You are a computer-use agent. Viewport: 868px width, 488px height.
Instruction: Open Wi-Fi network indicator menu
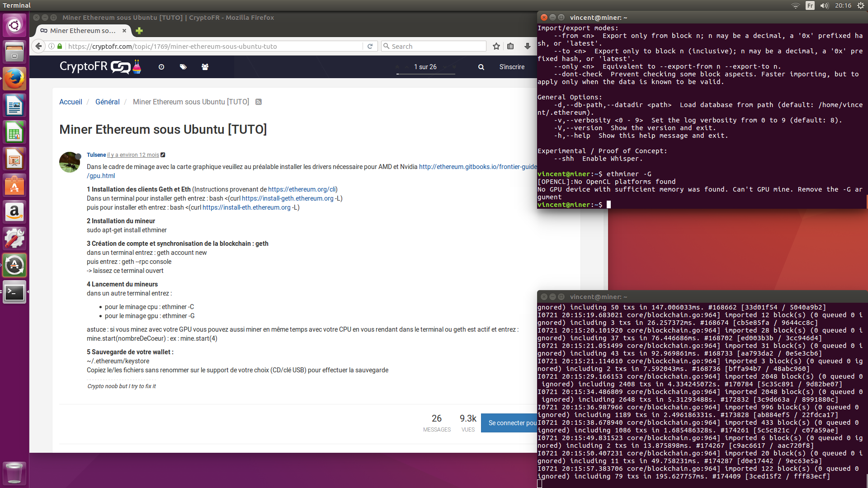796,5
